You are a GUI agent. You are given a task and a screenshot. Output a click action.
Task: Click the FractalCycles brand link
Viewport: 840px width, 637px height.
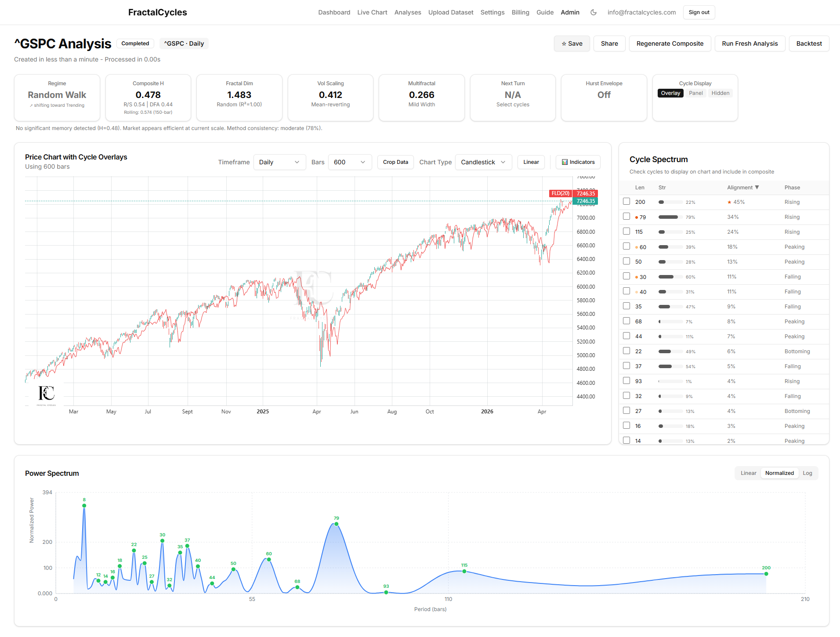click(x=157, y=12)
